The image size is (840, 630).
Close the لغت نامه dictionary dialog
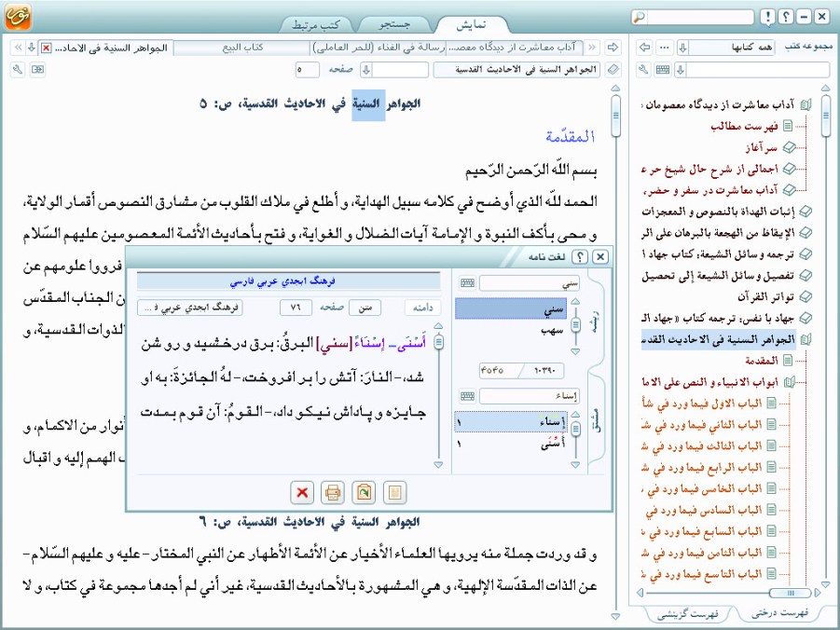click(x=600, y=257)
